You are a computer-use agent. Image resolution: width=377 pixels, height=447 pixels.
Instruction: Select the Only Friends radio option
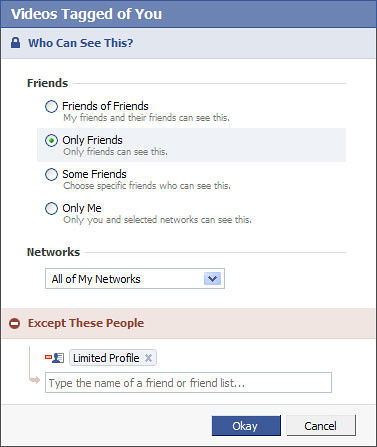pos(51,141)
